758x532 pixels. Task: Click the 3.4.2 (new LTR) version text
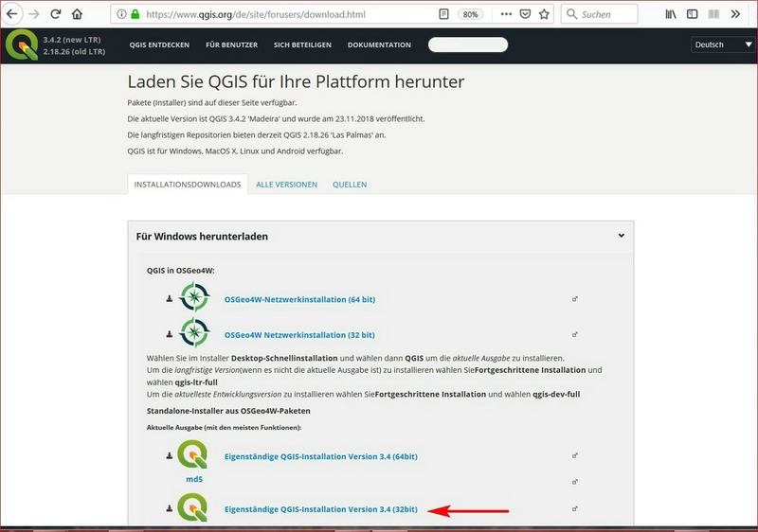tap(72, 40)
